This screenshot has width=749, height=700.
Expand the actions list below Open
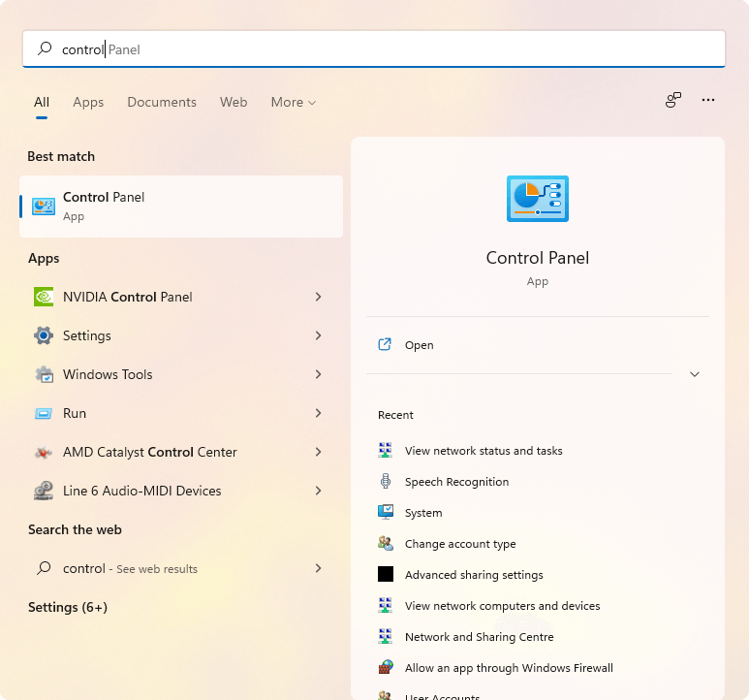[694, 374]
